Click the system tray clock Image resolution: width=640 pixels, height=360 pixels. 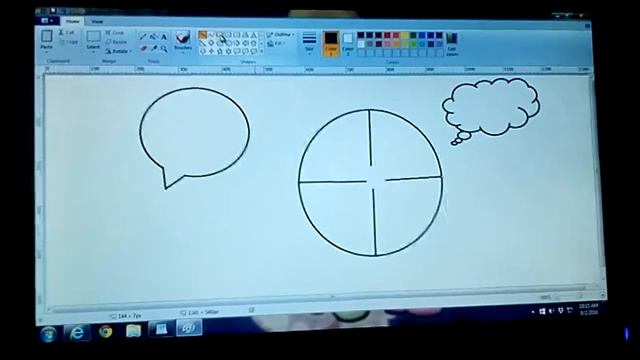588,309
